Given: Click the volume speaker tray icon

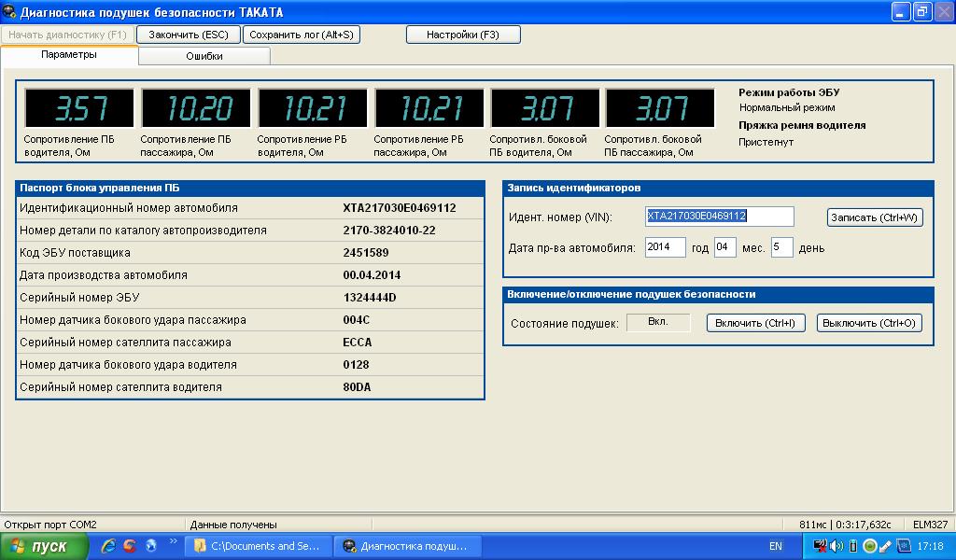Looking at the screenshot, I should click(x=836, y=546).
